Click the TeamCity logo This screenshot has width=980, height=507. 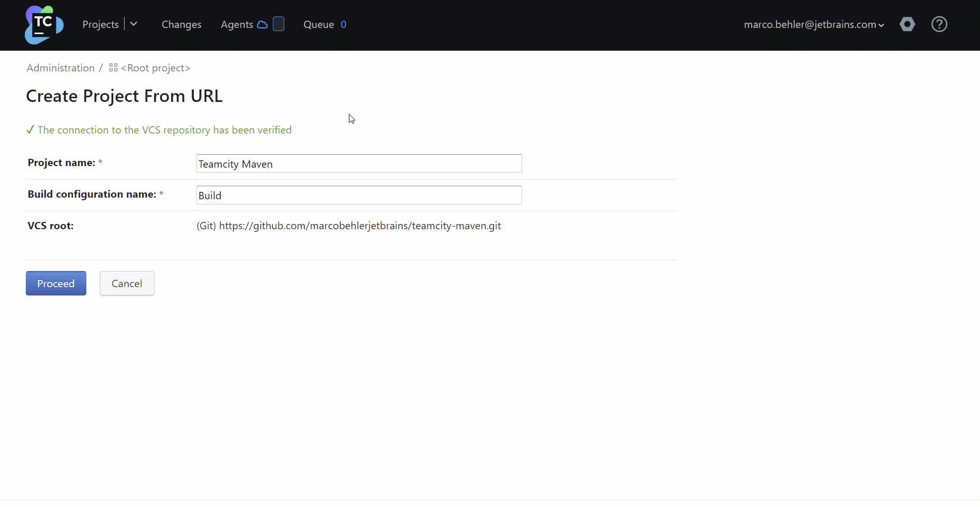pos(44,25)
